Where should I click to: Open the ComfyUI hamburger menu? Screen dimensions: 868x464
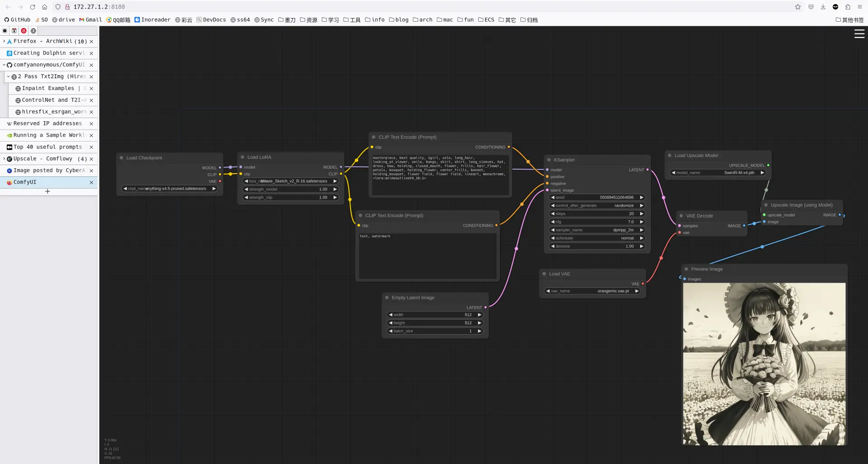(859, 34)
